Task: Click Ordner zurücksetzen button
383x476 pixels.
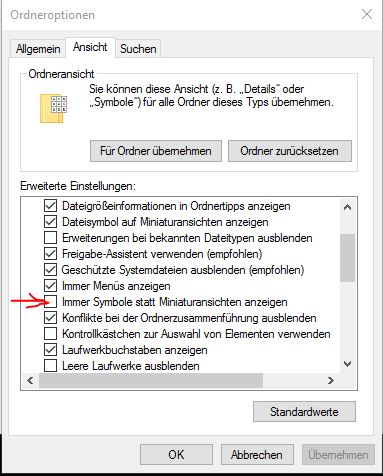Action: (x=289, y=151)
